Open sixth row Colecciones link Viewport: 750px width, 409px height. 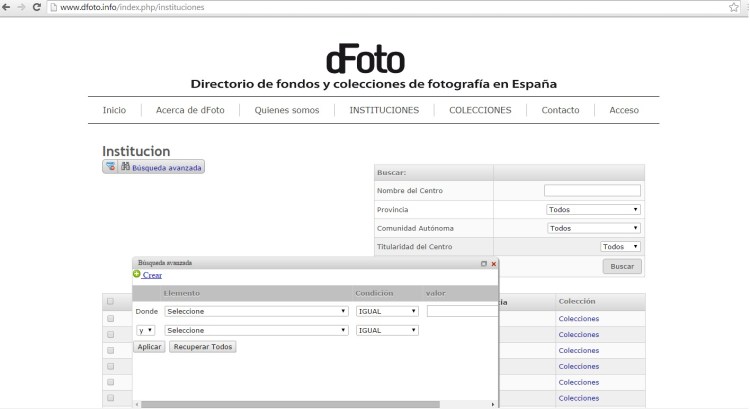pyautogui.click(x=579, y=398)
